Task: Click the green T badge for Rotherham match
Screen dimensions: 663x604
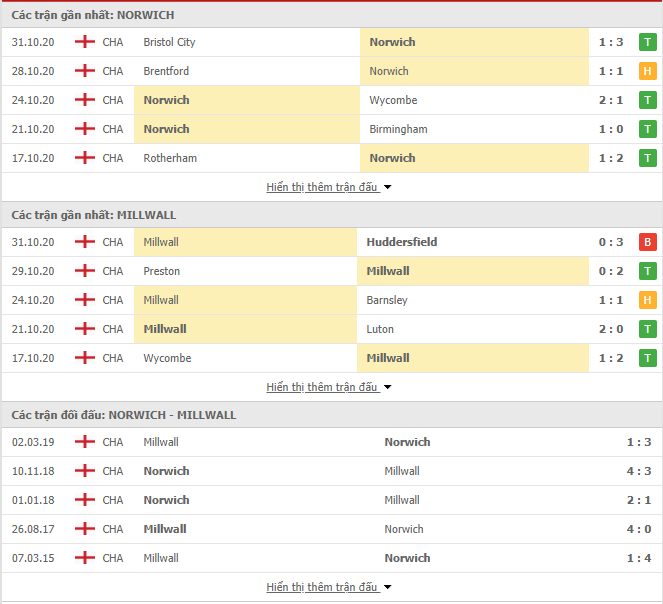Action: click(647, 158)
